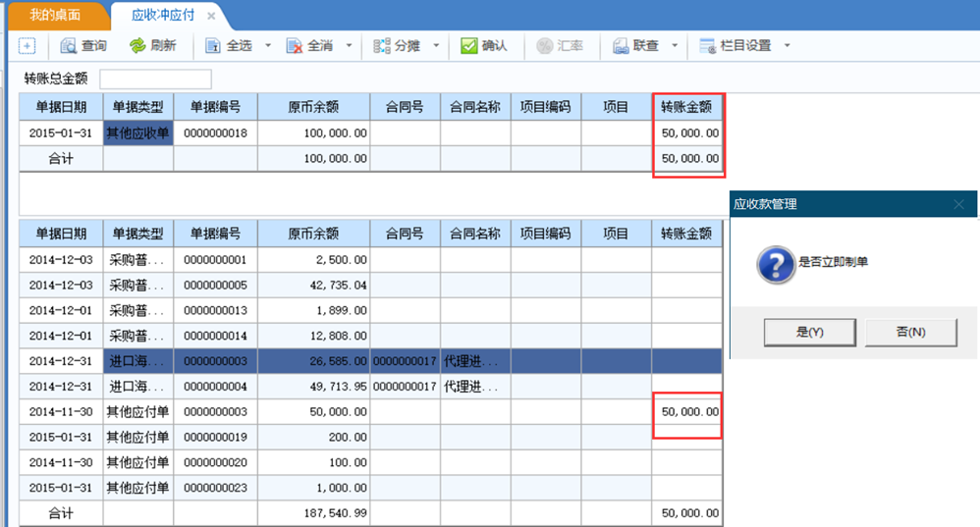Screen dimensions: 980x527
Task: Click date 2014-11-30 in row 0000000003
Action: click(x=61, y=411)
